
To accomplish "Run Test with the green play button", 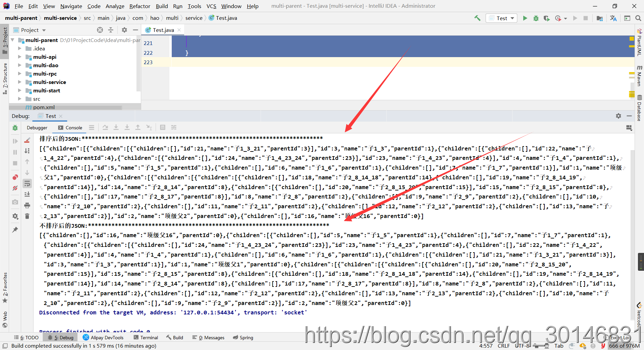I will pos(525,18).
